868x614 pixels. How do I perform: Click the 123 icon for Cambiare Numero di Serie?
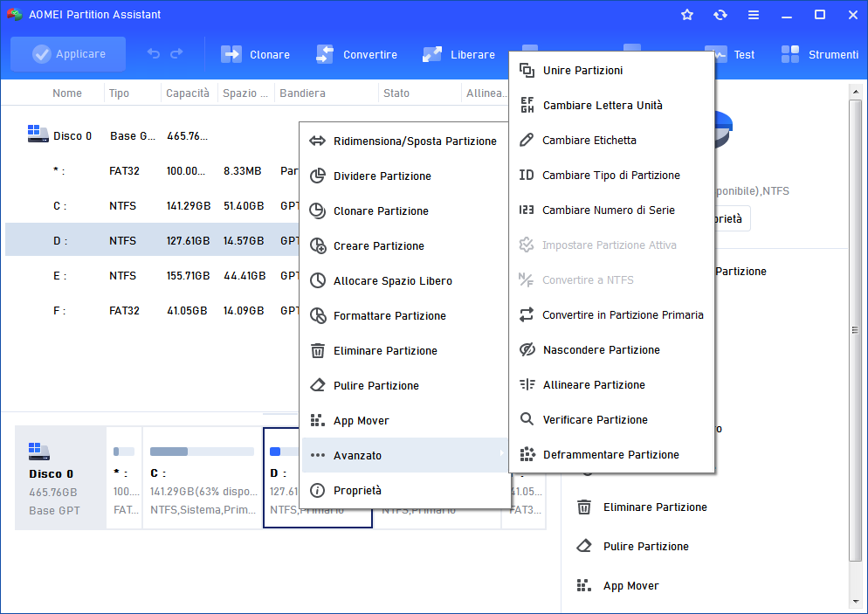(x=527, y=210)
